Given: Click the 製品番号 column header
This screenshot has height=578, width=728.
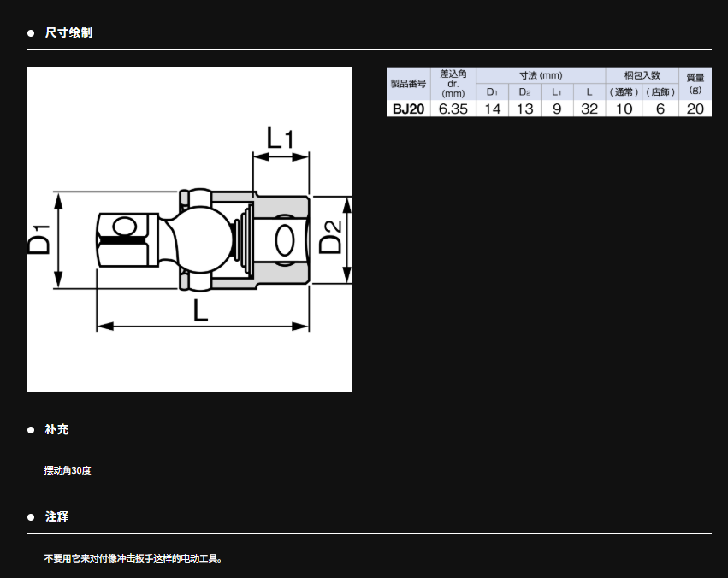Looking at the screenshot, I should click(x=408, y=84).
